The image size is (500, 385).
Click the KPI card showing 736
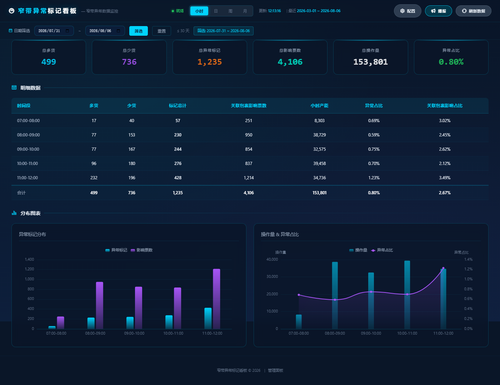point(129,57)
